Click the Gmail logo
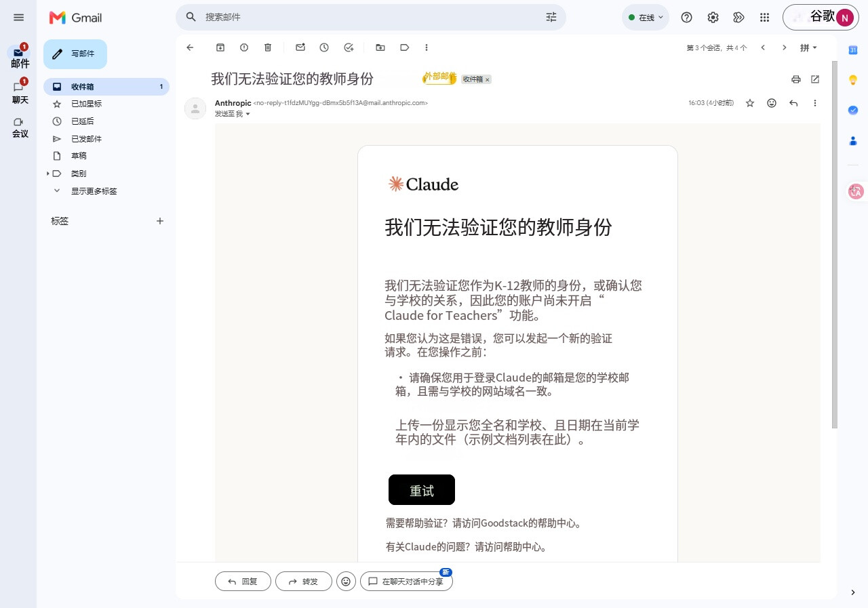 pos(75,18)
